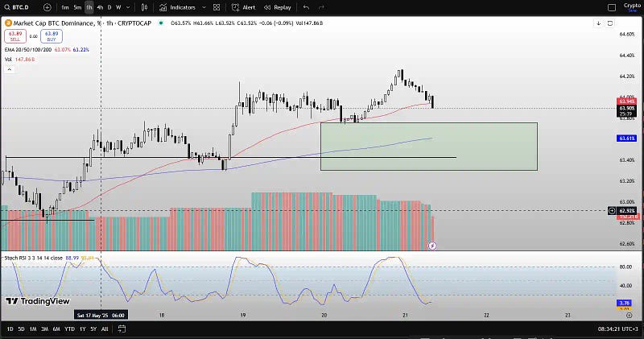Open the layout setup square icon

(612, 7)
